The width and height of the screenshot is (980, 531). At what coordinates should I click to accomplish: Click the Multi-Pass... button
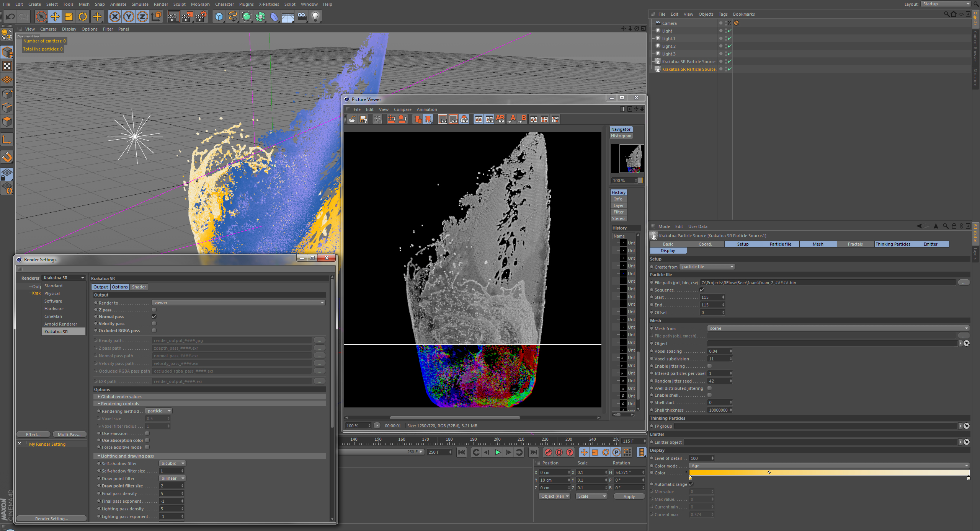(x=70, y=434)
